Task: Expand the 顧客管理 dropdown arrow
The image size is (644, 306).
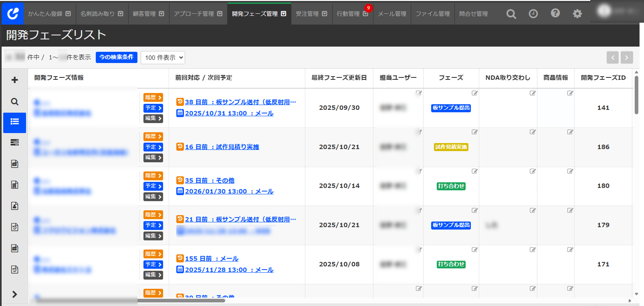Action: point(161,14)
